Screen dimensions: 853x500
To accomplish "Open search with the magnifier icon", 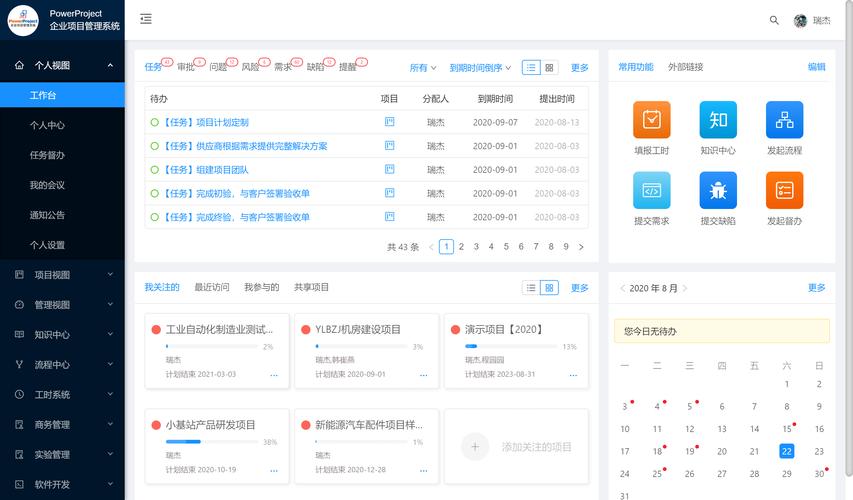I will (774, 21).
